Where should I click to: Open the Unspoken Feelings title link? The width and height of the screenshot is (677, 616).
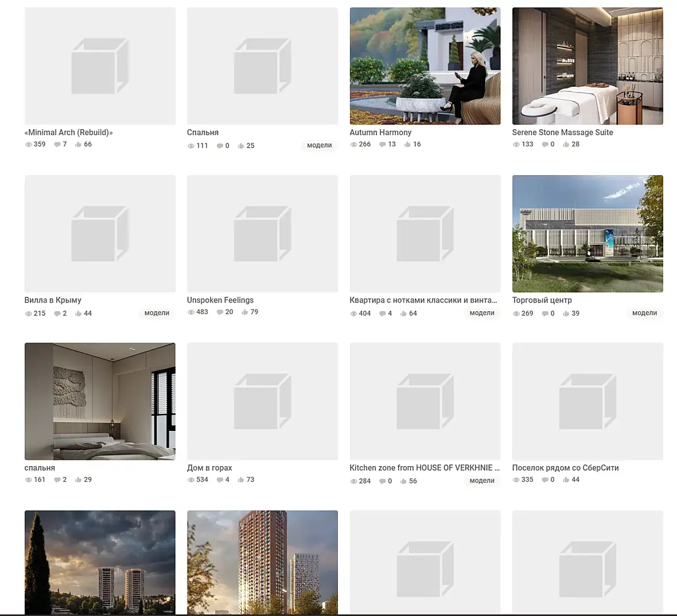point(220,300)
